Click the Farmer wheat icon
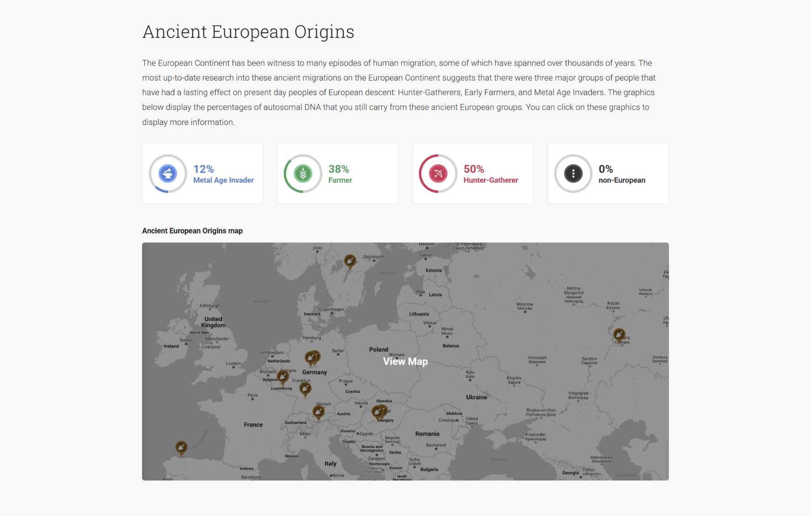The image size is (812, 516). click(303, 174)
